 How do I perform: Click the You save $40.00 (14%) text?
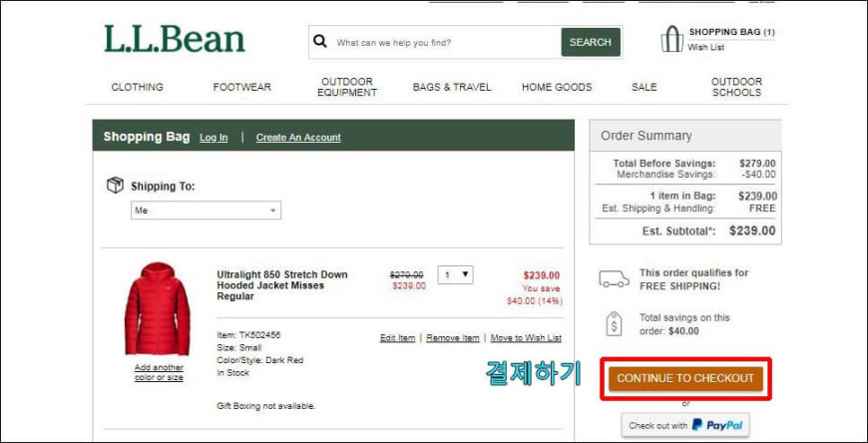pyautogui.click(x=534, y=294)
